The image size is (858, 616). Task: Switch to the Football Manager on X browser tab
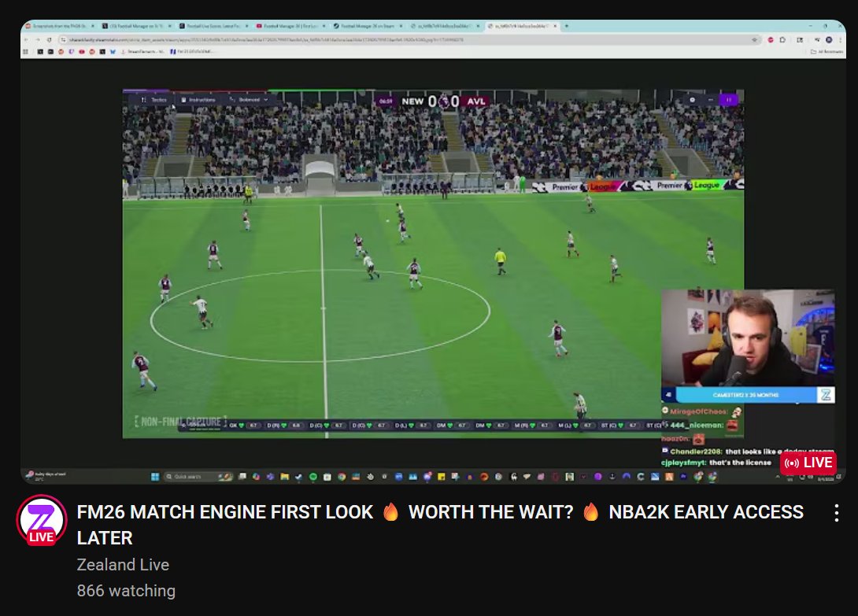coord(135,26)
